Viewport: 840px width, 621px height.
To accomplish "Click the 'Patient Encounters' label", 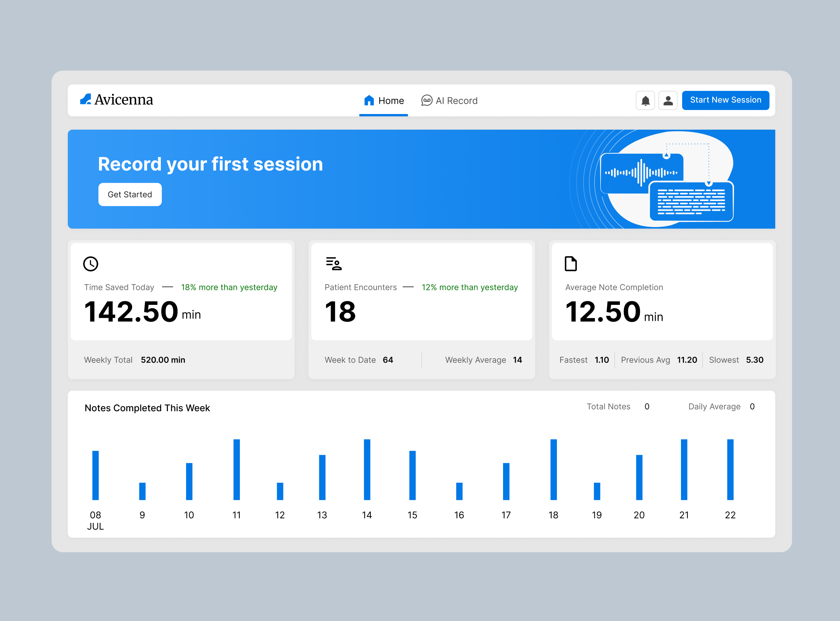I will pyautogui.click(x=361, y=287).
